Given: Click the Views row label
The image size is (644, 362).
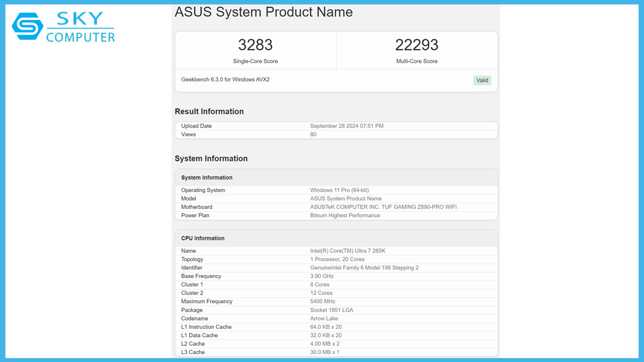Looking at the screenshot, I should pyautogui.click(x=189, y=135).
